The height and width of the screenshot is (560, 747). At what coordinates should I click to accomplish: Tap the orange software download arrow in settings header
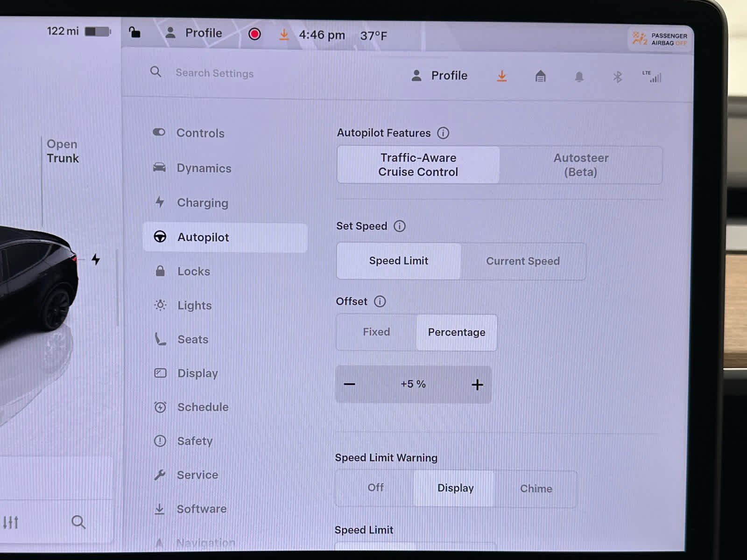pyautogui.click(x=502, y=76)
